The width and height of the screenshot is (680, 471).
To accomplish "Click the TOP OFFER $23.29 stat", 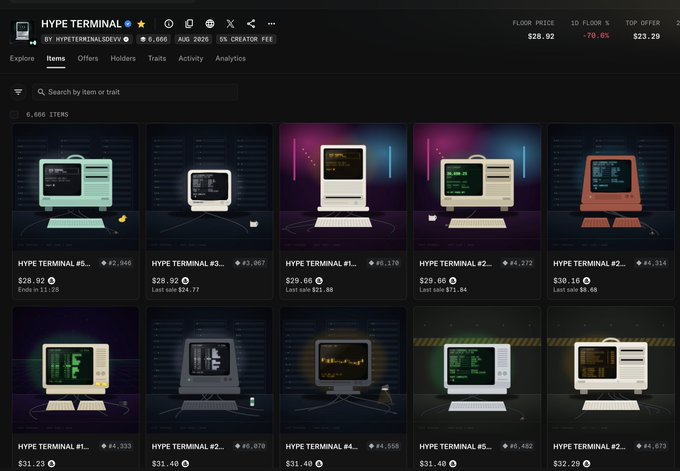I will 643,29.
